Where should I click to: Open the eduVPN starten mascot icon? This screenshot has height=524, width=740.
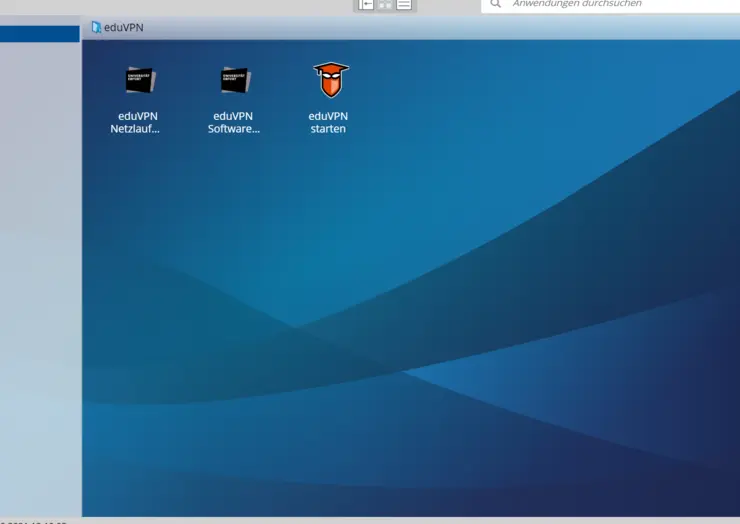329,80
